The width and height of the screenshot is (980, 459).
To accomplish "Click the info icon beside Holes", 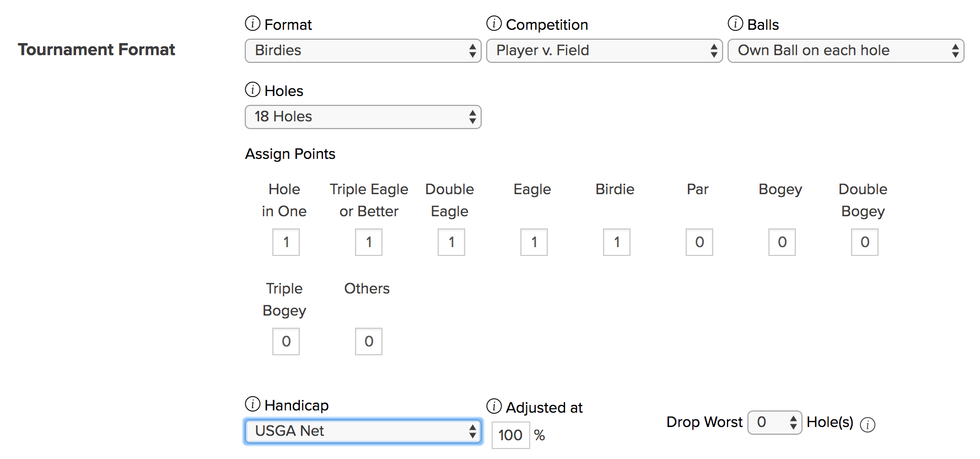I will click(x=252, y=90).
